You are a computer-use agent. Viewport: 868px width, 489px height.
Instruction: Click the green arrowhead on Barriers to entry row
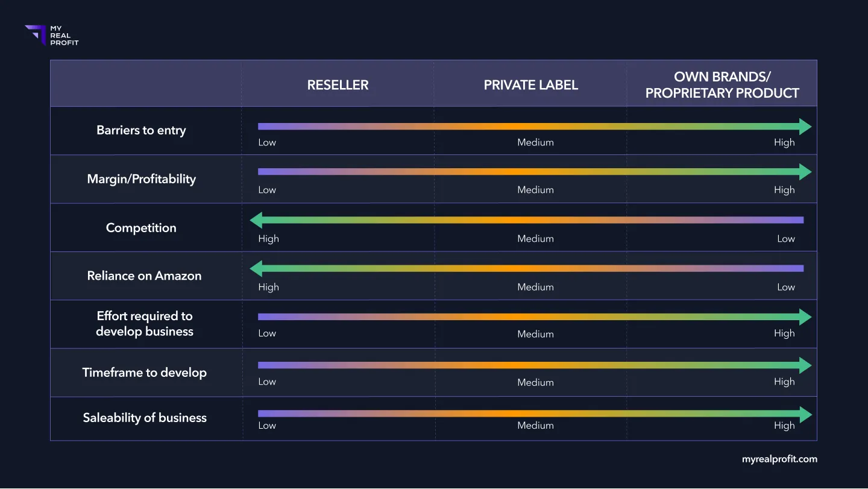(x=805, y=127)
